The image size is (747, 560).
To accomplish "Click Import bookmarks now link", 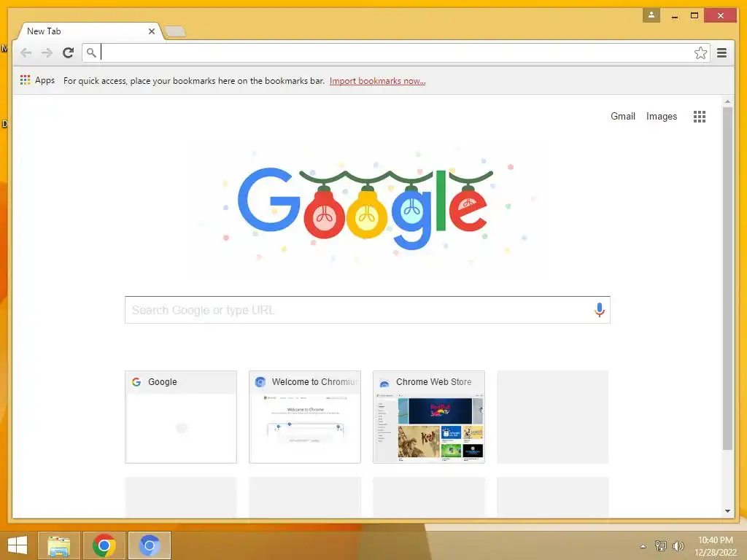I will click(377, 81).
